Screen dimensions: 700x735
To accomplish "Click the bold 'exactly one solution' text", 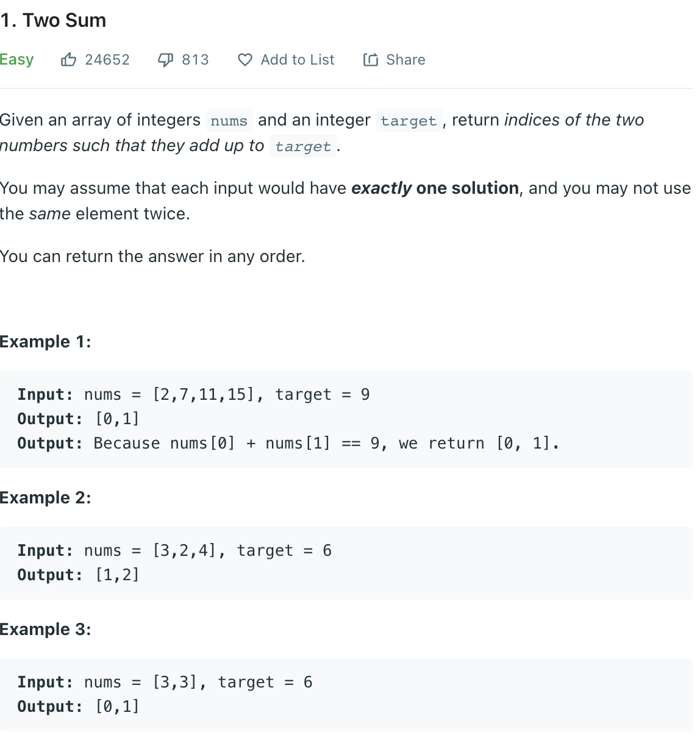I will 435,188.
